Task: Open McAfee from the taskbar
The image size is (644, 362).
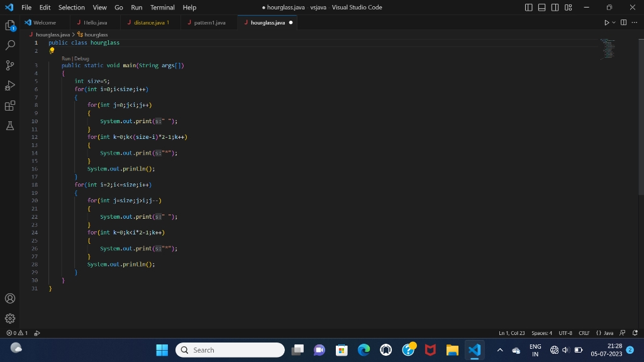Action: tap(430, 350)
